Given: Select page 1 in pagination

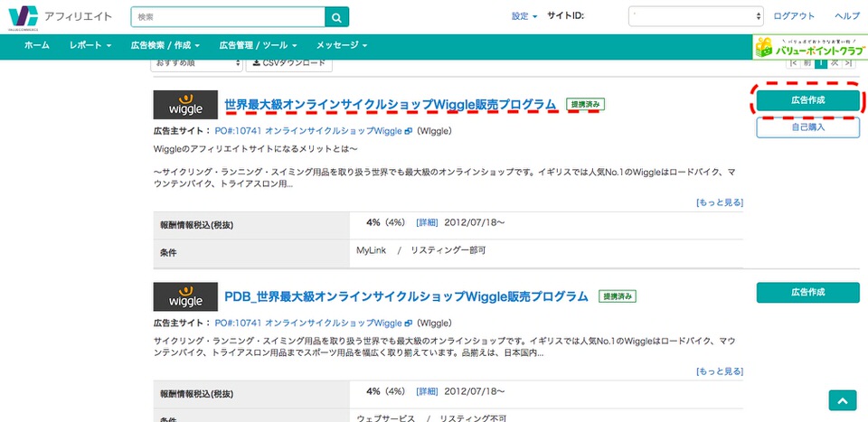Looking at the screenshot, I should click(x=820, y=63).
